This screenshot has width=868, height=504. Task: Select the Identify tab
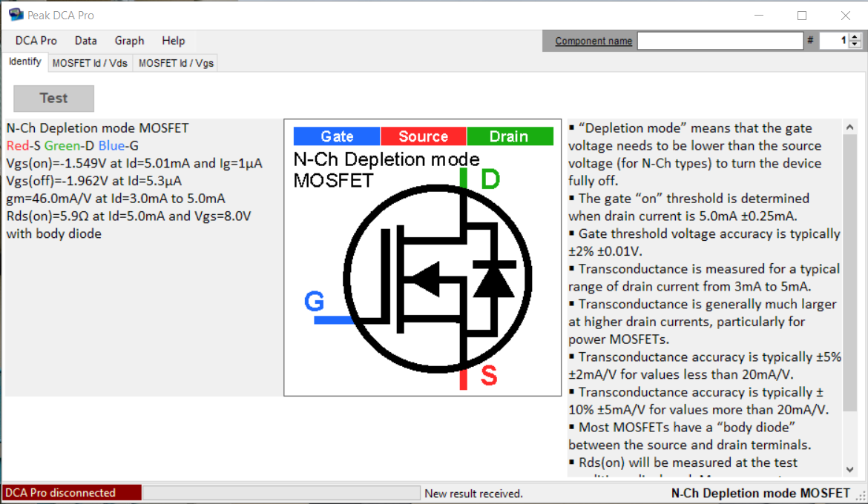[x=25, y=62]
